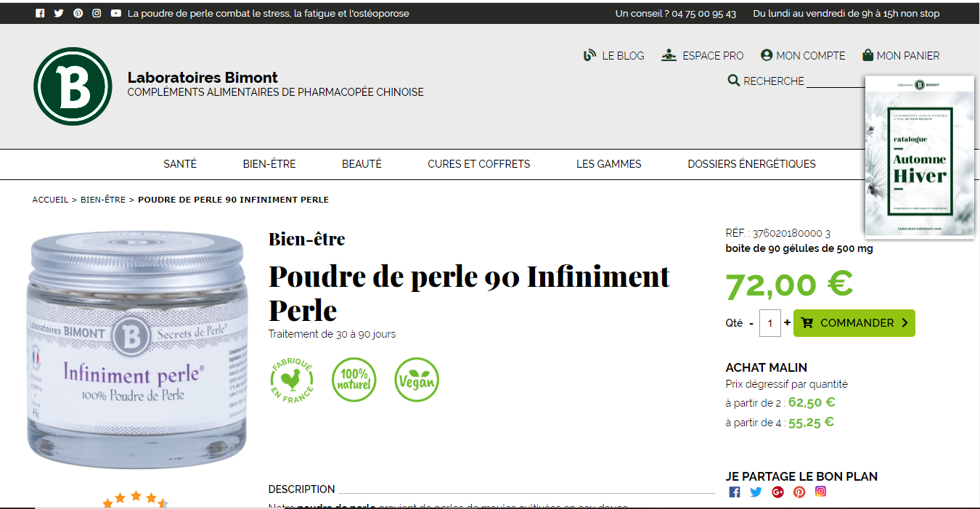This screenshot has height=509, width=980.
Task: Click BIEN-ÊTRE in the breadcrumb
Action: tap(103, 200)
